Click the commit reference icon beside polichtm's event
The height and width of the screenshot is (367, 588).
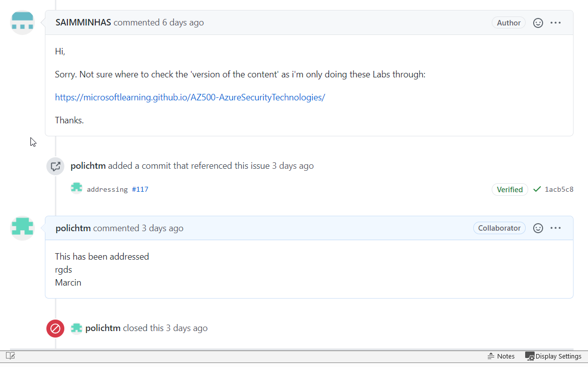pyautogui.click(x=55, y=166)
